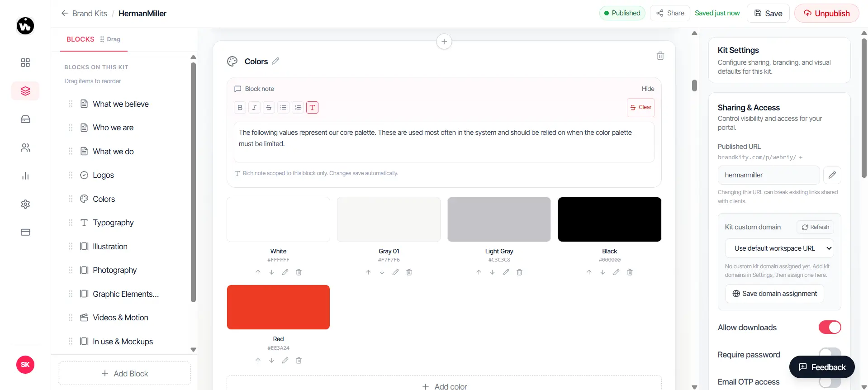
Task: Hide the block note
Action: (x=648, y=89)
